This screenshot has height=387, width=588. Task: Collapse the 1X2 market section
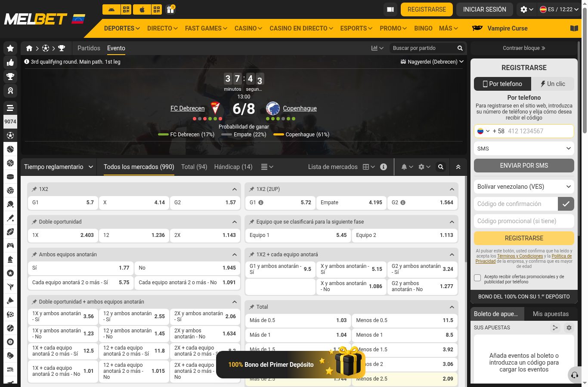pyautogui.click(x=235, y=189)
